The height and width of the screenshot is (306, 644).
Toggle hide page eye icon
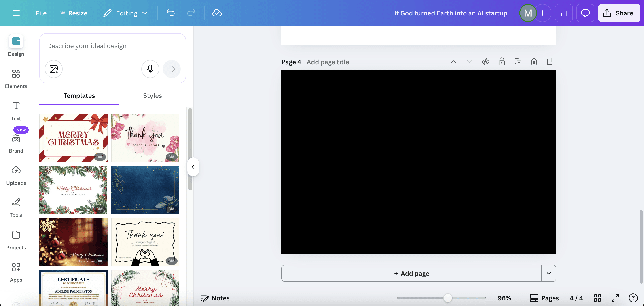click(485, 62)
